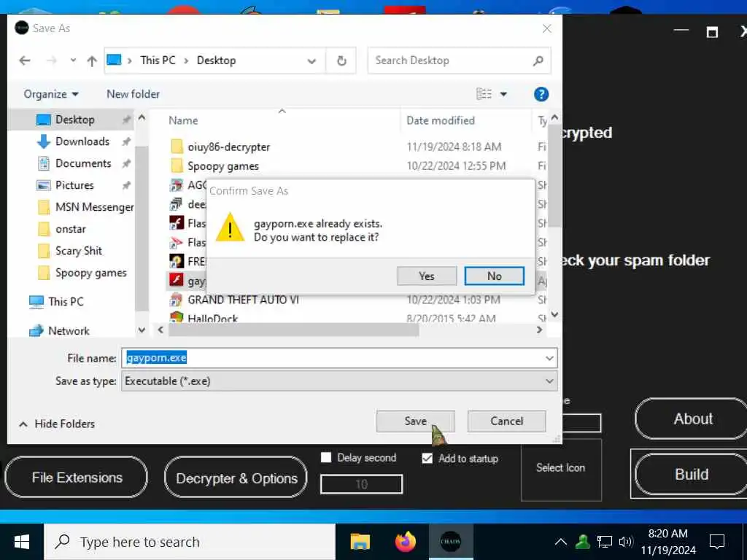Change view with the view icon

[x=484, y=94]
